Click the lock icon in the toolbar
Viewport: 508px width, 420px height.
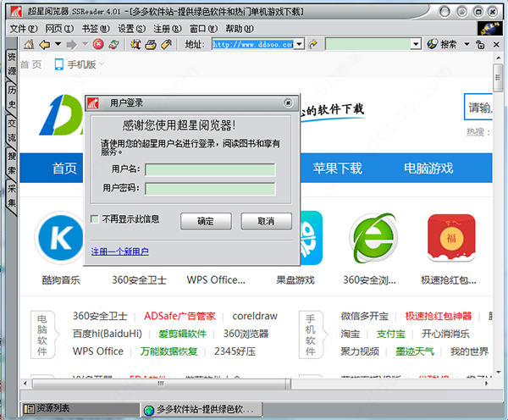[x=480, y=44]
